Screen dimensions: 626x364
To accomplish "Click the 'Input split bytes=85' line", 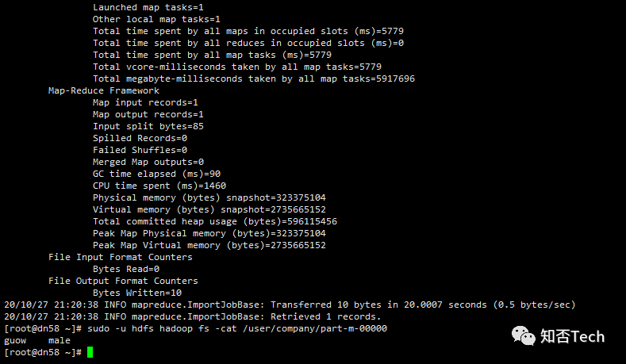I will [x=148, y=126].
